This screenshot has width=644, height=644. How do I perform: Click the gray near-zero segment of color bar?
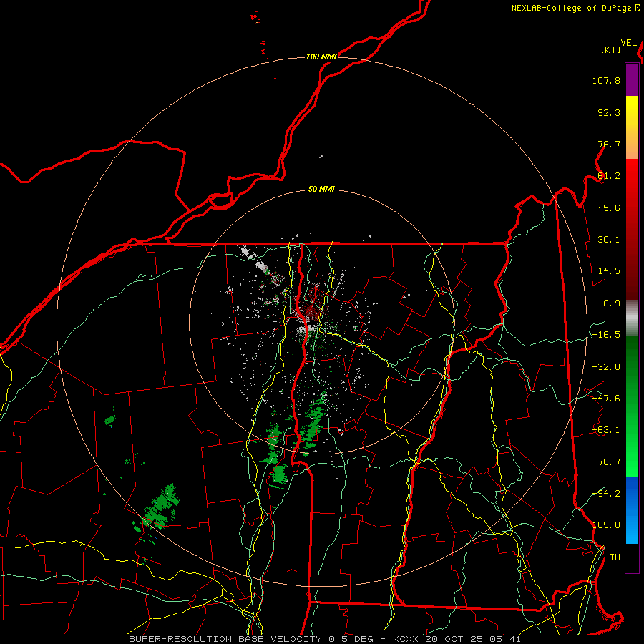pyautogui.click(x=632, y=318)
